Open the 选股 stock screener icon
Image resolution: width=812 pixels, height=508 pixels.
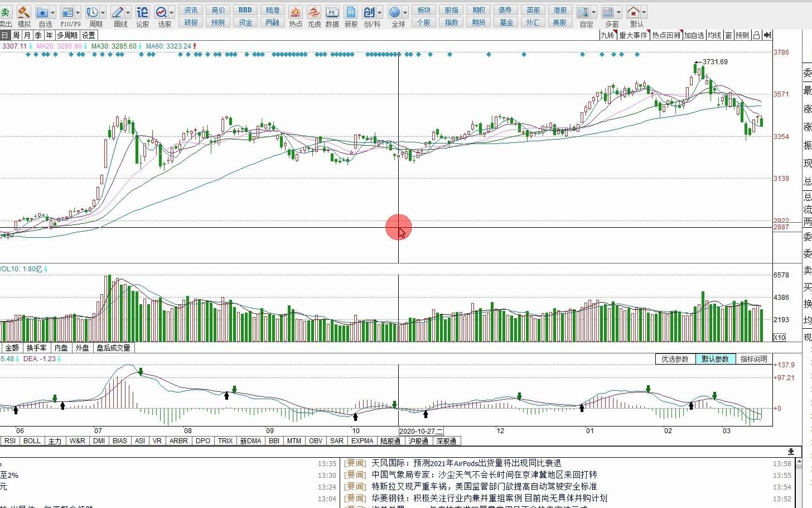(161, 12)
